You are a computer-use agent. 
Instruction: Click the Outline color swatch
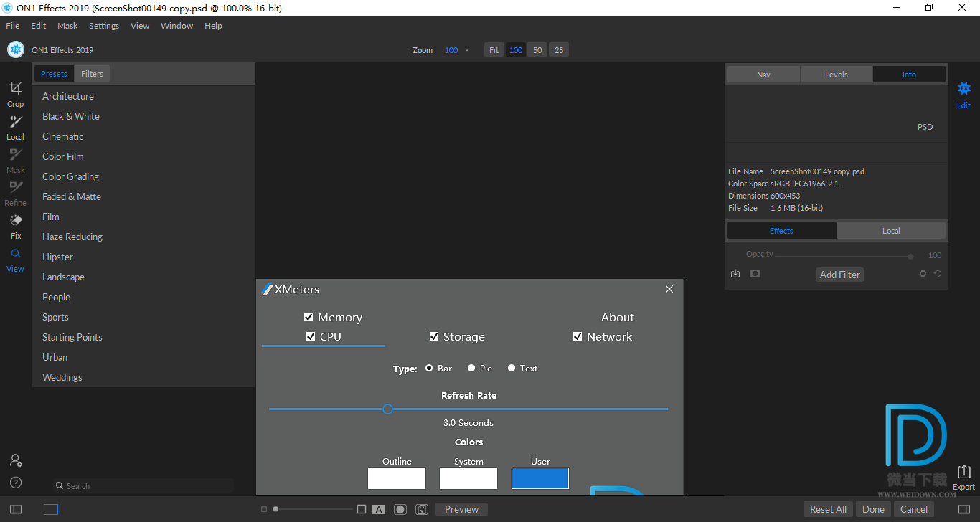pos(397,478)
